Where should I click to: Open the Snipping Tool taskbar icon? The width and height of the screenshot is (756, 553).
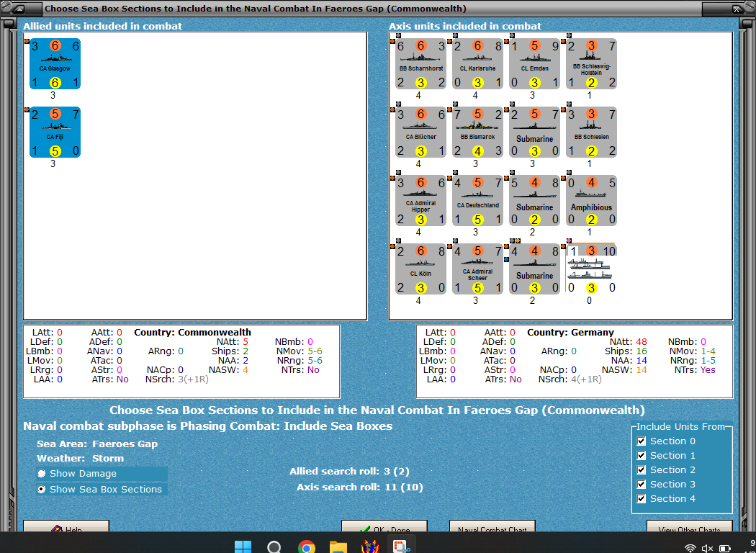(x=401, y=547)
